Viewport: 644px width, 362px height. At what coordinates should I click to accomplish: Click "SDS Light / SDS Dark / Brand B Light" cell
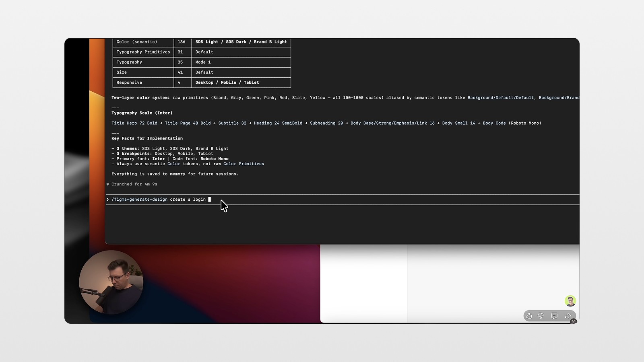pyautogui.click(x=241, y=42)
